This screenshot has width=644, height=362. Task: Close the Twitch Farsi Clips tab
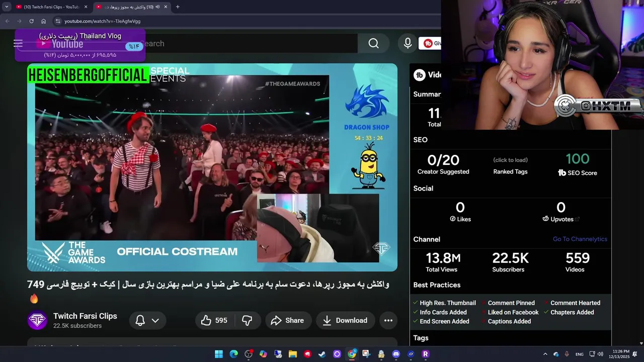[x=86, y=7]
